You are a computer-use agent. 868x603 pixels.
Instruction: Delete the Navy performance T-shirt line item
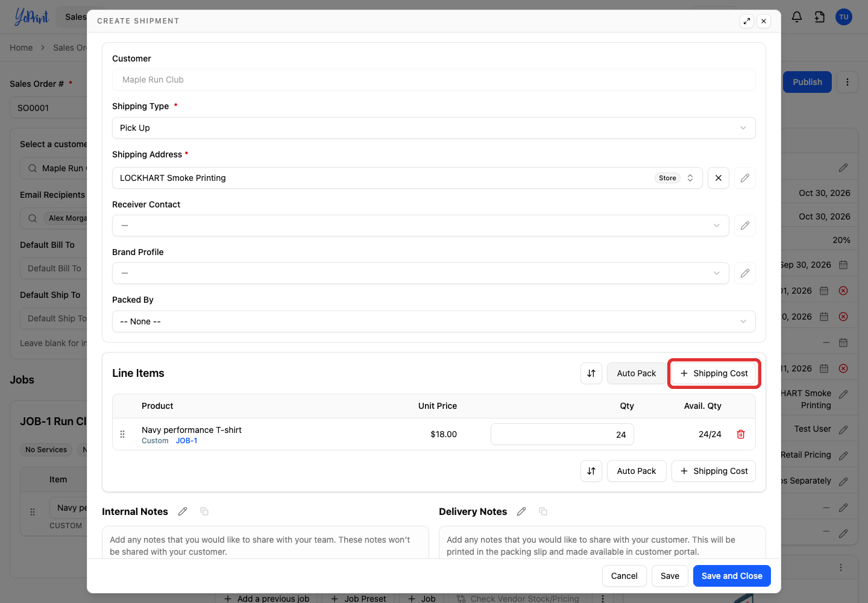tap(741, 434)
